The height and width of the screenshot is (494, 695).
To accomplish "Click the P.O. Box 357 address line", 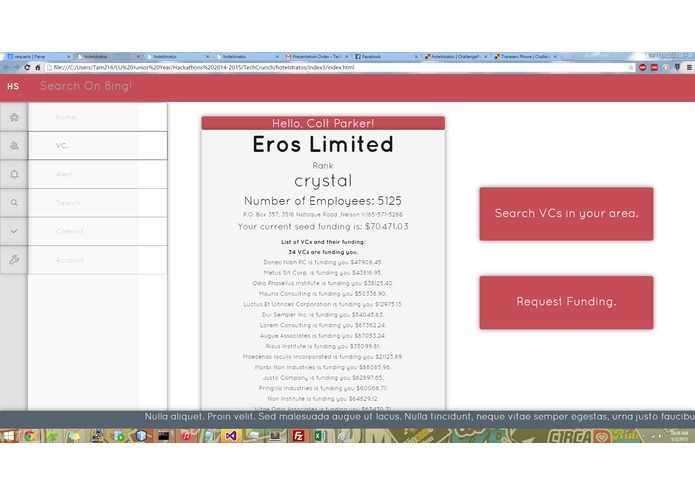I will pos(323,214).
